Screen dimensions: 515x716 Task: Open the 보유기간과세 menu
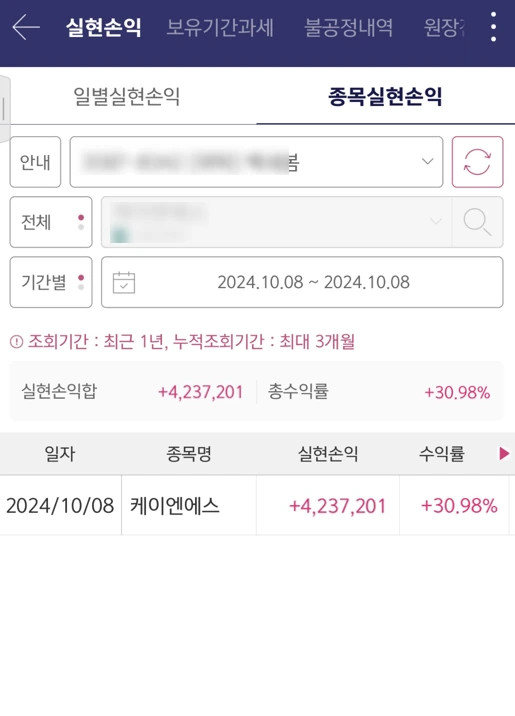pyautogui.click(x=220, y=27)
